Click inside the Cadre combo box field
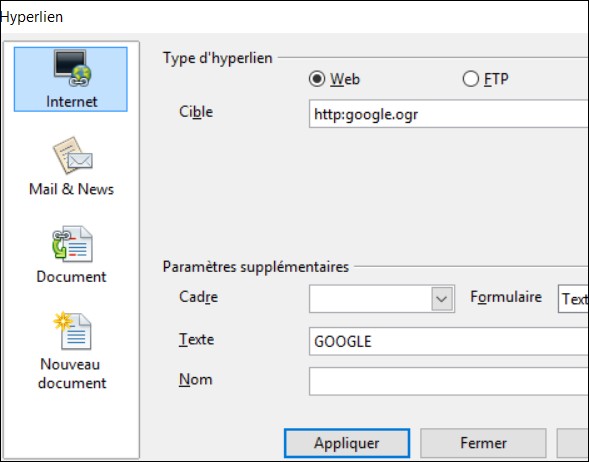This screenshot has width=589, height=462. [x=370, y=299]
